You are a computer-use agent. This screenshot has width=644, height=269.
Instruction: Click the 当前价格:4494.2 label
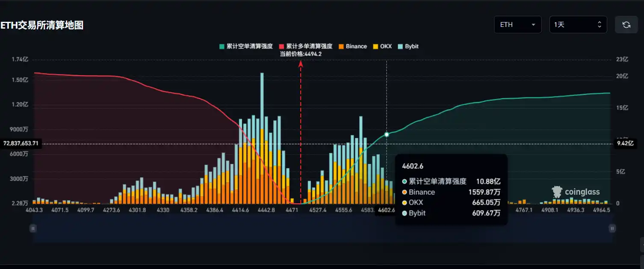click(x=300, y=53)
